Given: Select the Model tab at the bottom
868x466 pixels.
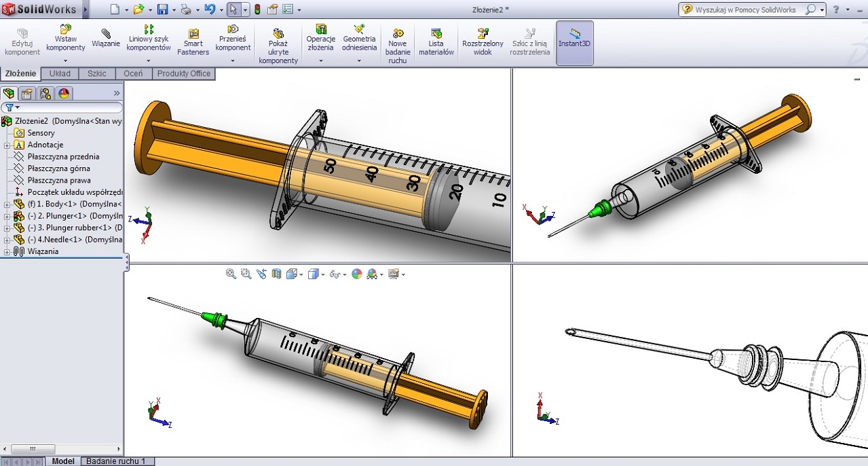Looking at the screenshot, I should click(x=63, y=461).
